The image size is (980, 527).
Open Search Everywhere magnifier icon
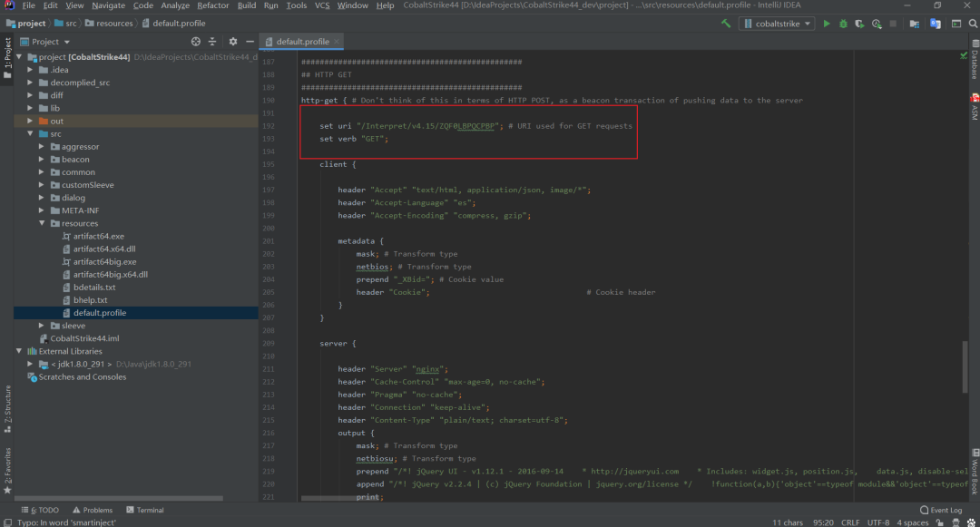point(973,24)
